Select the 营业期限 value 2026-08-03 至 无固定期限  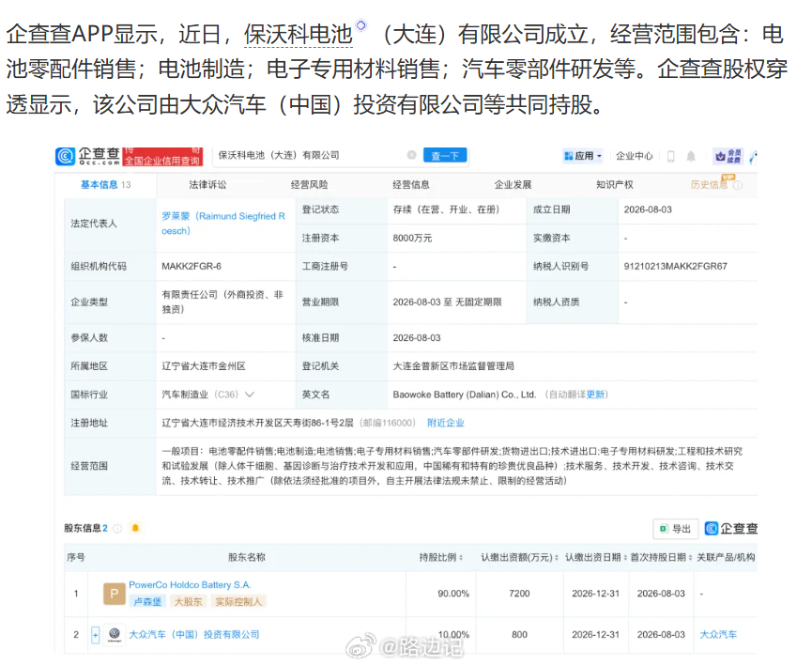[x=448, y=302]
